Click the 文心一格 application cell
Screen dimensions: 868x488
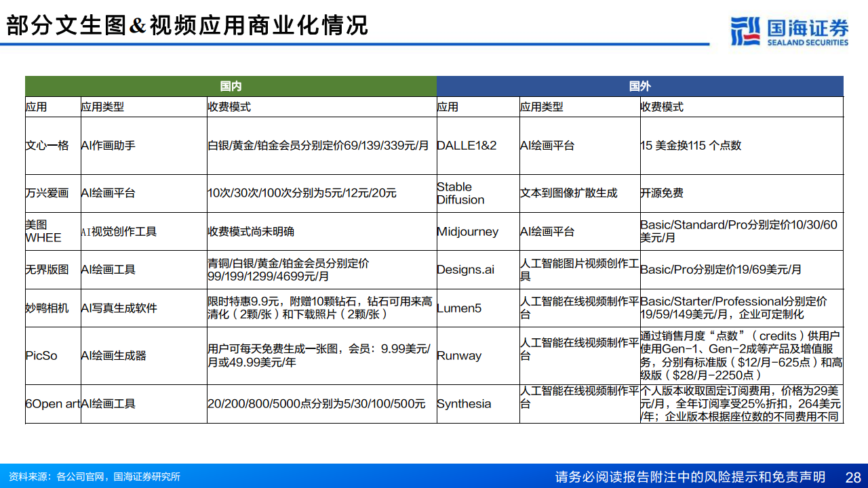53,146
